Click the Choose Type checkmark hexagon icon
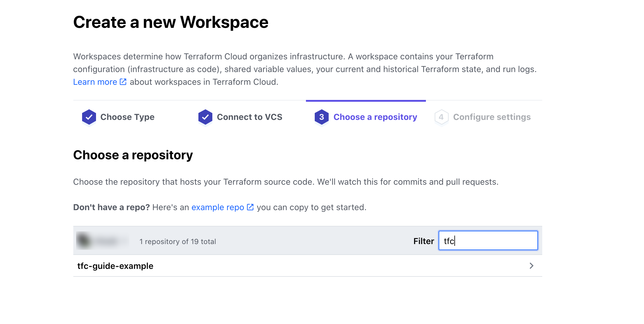644x324 pixels. [89, 117]
